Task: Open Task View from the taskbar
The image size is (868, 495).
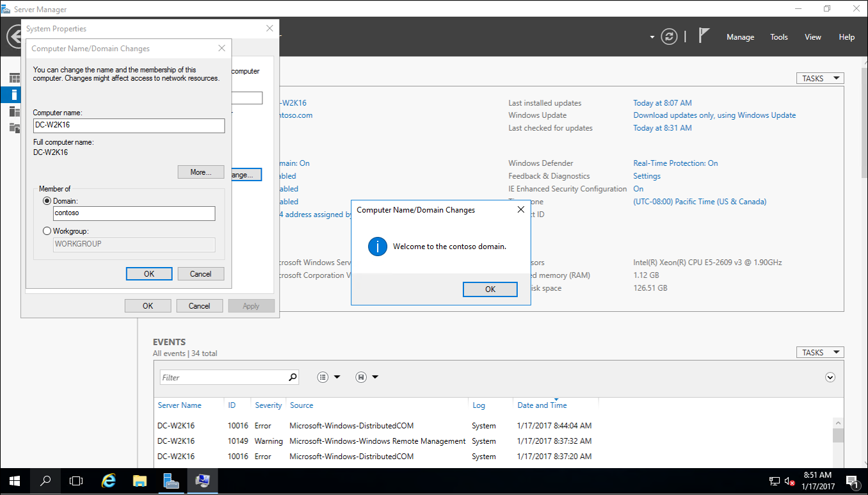Action: pos(76,480)
